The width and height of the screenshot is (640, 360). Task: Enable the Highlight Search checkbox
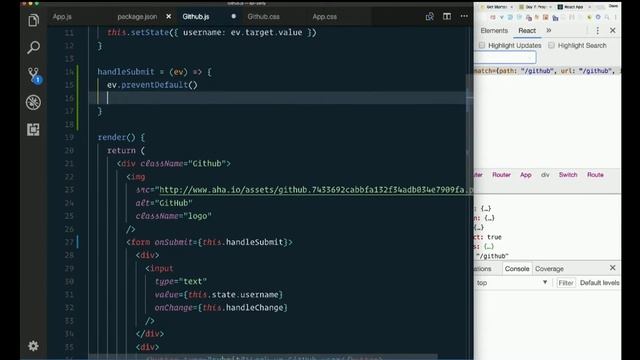tap(551, 45)
